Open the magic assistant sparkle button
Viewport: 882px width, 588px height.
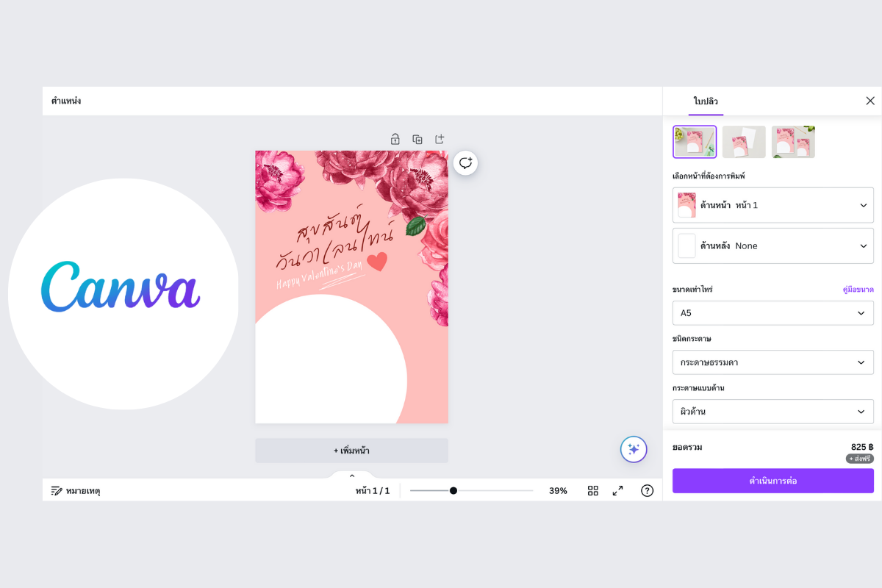click(x=634, y=449)
